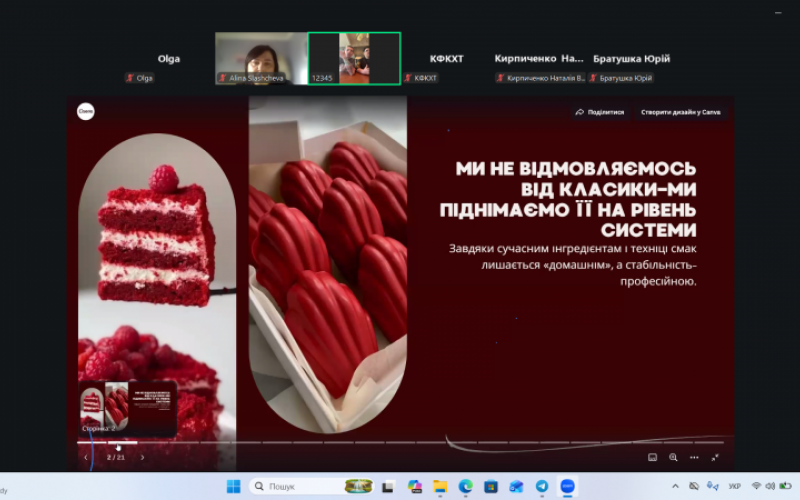The height and width of the screenshot is (500, 800).
Task: Open the more options ellipsis
Action: pos(694,457)
